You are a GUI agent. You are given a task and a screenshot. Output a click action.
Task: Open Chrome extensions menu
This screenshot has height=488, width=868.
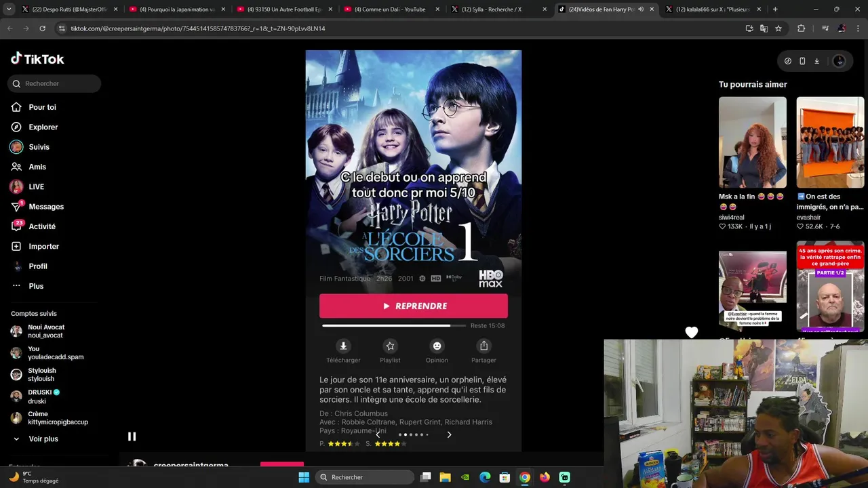tap(801, 28)
